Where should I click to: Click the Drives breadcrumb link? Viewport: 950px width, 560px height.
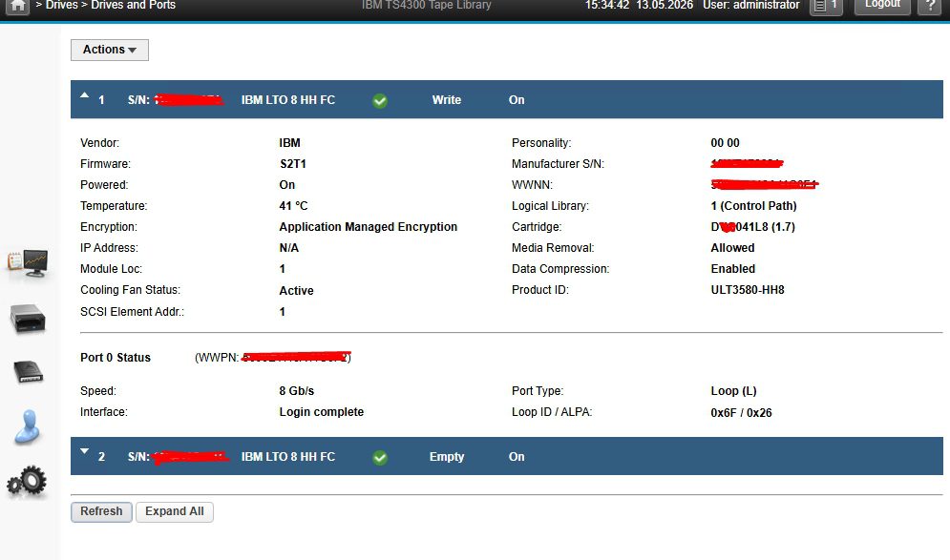pyautogui.click(x=62, y=5)
